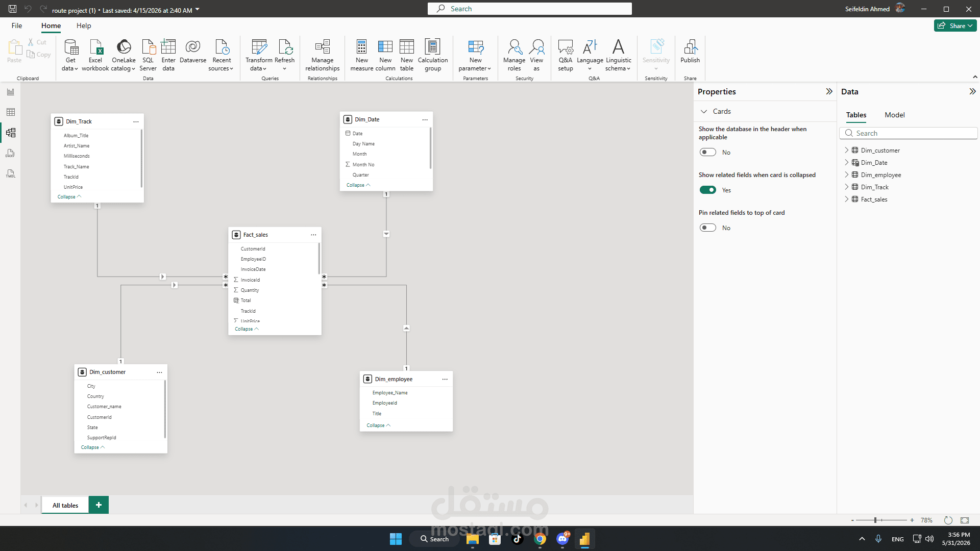This screenshot has height=551, width=980.
Task: Switch to Model tab in Data pane
Action: (895, 115)
